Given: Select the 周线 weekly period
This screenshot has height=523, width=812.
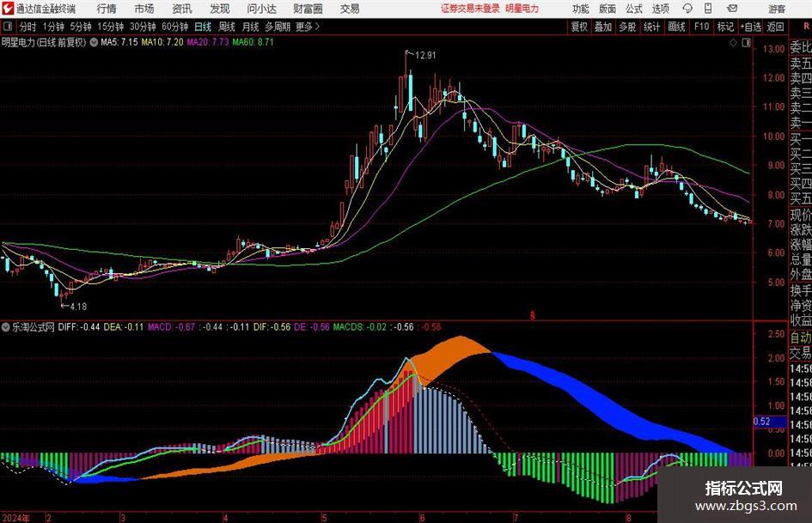Looking at the screenshot, I should (x=227, y=27).
